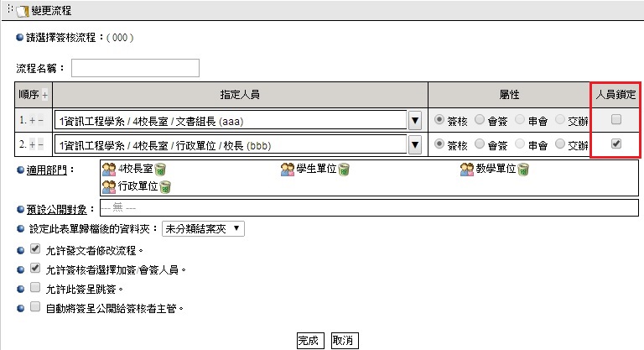
Task: Uncheck 人員鎖定 checkbox for row 2
Action: [x=616, y=144]
